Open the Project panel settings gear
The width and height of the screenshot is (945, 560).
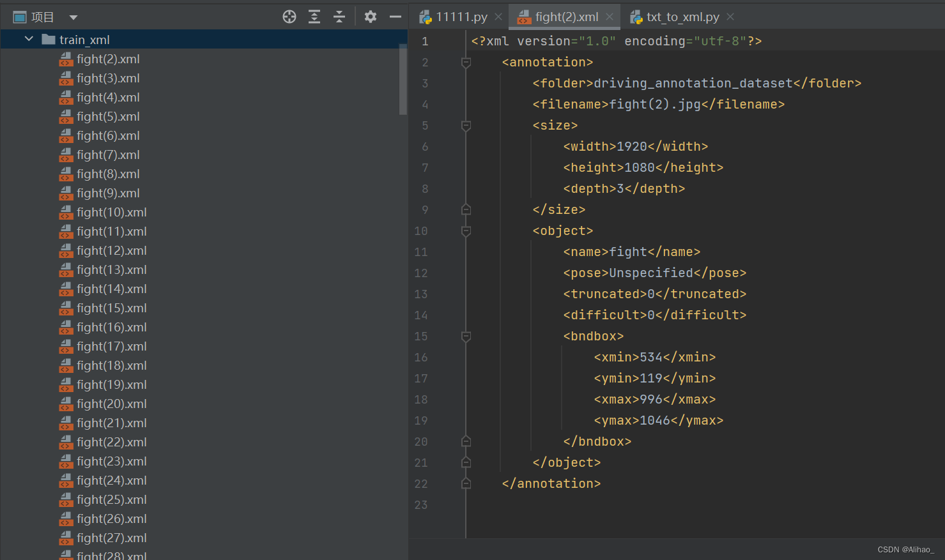(x=370, y=17)
